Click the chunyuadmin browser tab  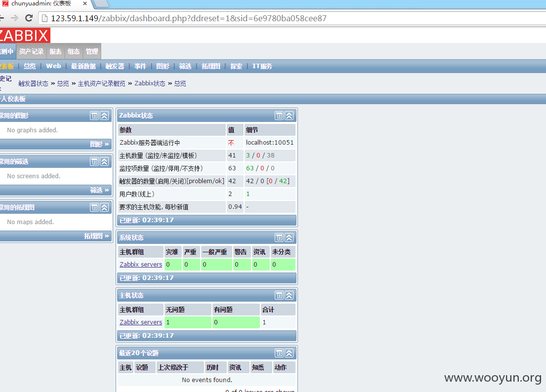pyautogui.click(x=45, y=4)
